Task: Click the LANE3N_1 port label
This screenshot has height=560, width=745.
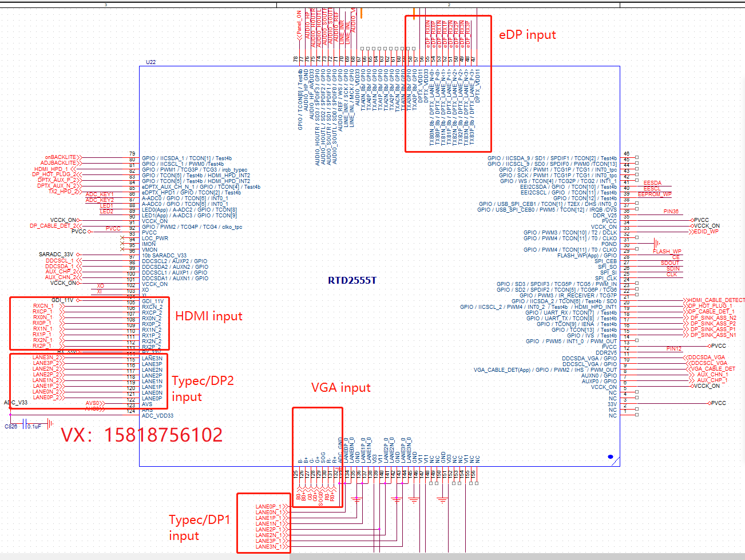Action: tap(268, 547)
